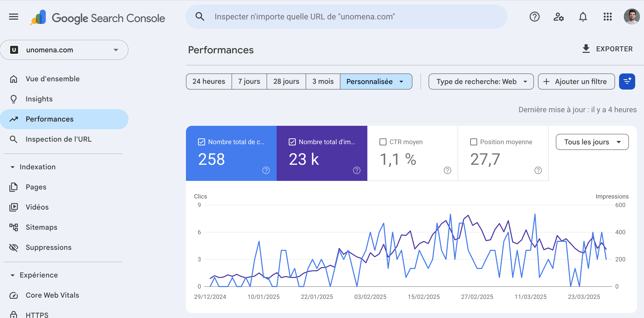Open the Type de recherche dropdown

480,81
